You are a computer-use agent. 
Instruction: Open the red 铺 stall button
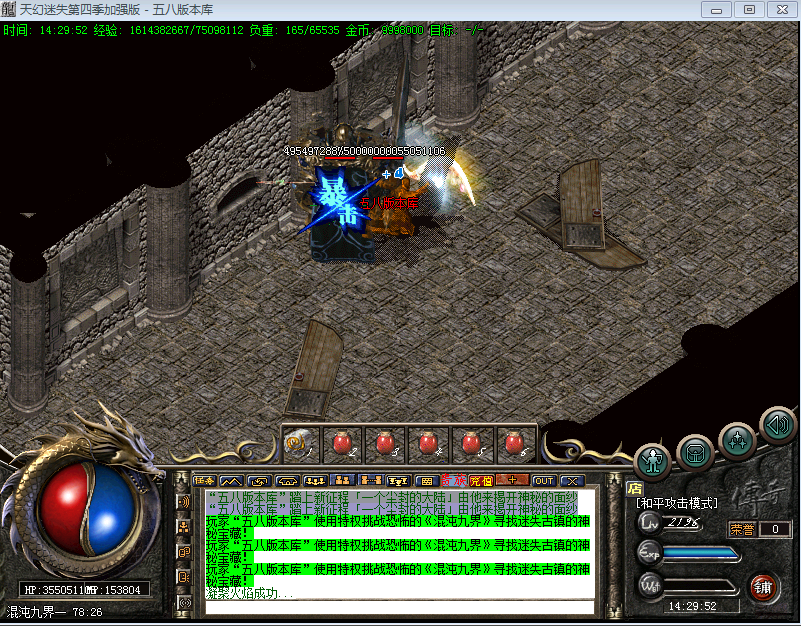(763, 588)
